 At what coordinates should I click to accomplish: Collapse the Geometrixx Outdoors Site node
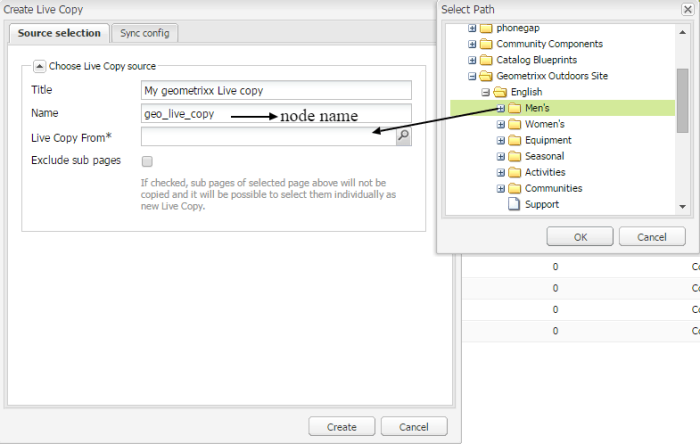[472, 76]
